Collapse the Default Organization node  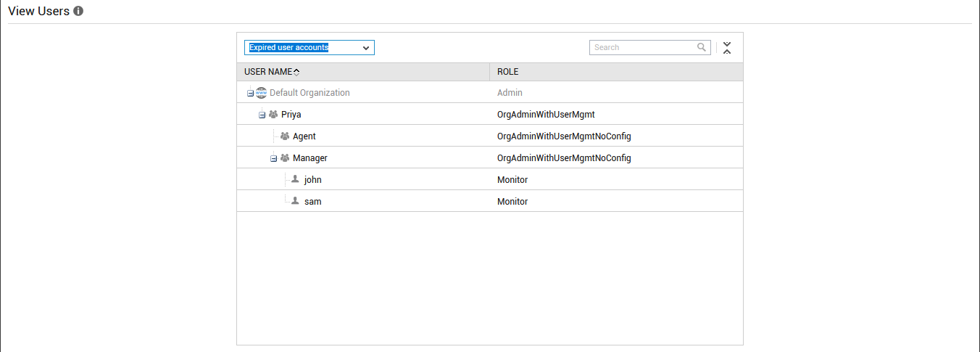[x=250, y=93]
